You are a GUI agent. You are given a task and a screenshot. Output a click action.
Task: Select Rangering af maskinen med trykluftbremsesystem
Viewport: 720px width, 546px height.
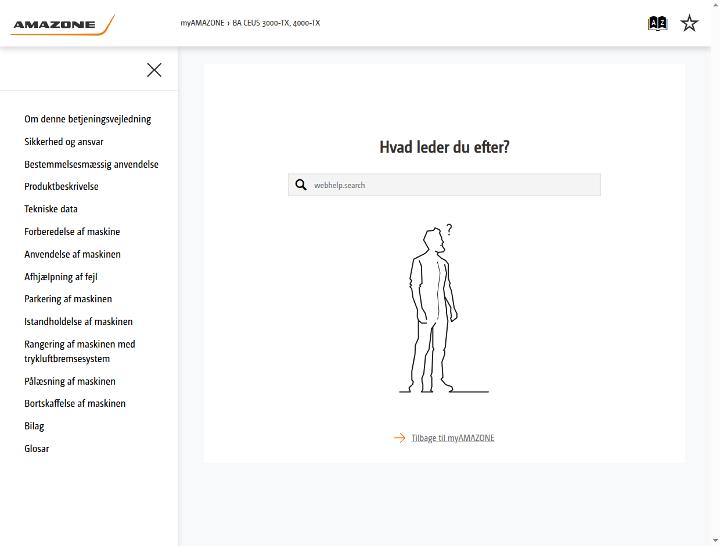point(80,351)
